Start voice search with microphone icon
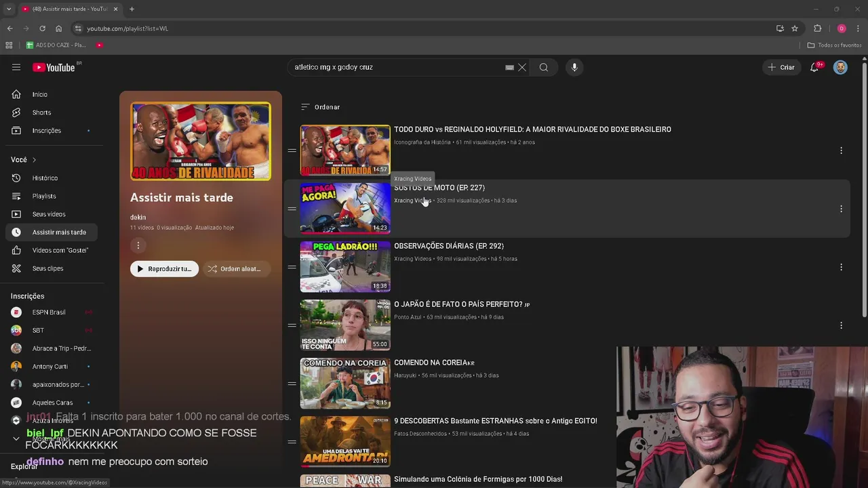This screenshot has width=868, height=488. (574, 67)
